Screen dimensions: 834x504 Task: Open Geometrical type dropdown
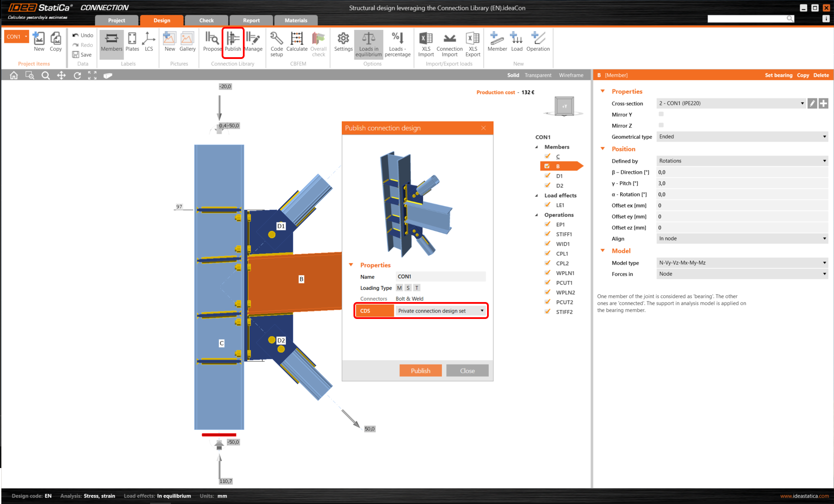[x=742, y=137]
